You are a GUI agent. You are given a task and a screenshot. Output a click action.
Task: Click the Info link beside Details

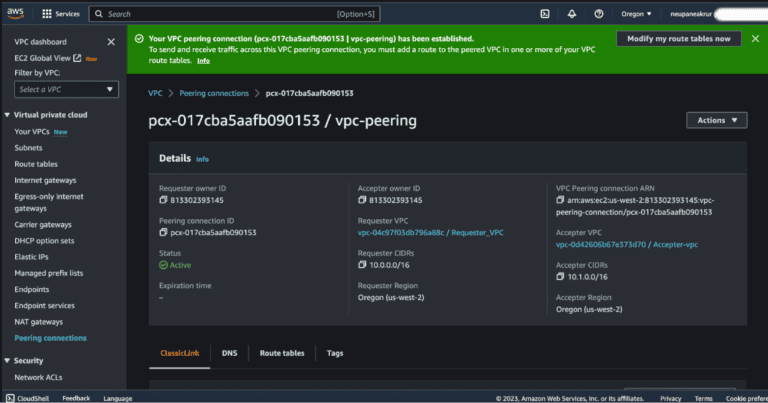pyautogui.click(x=202, y=159)
